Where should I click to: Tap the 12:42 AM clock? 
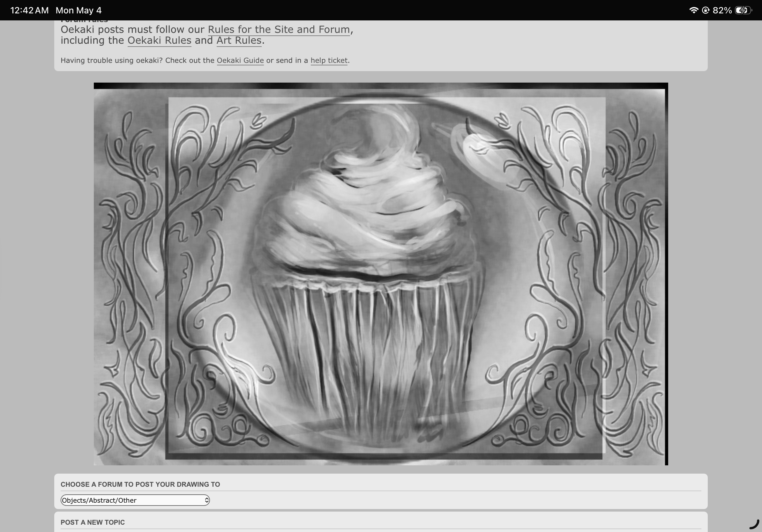[x=30, y=10]
